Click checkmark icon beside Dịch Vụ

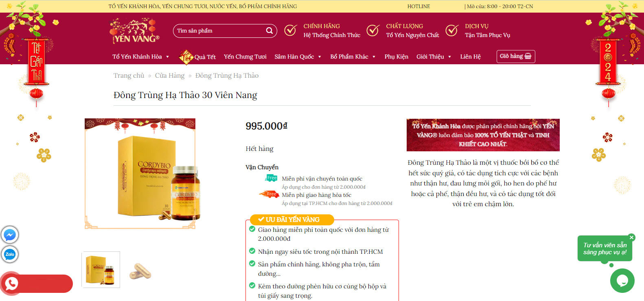pos(452,31)
